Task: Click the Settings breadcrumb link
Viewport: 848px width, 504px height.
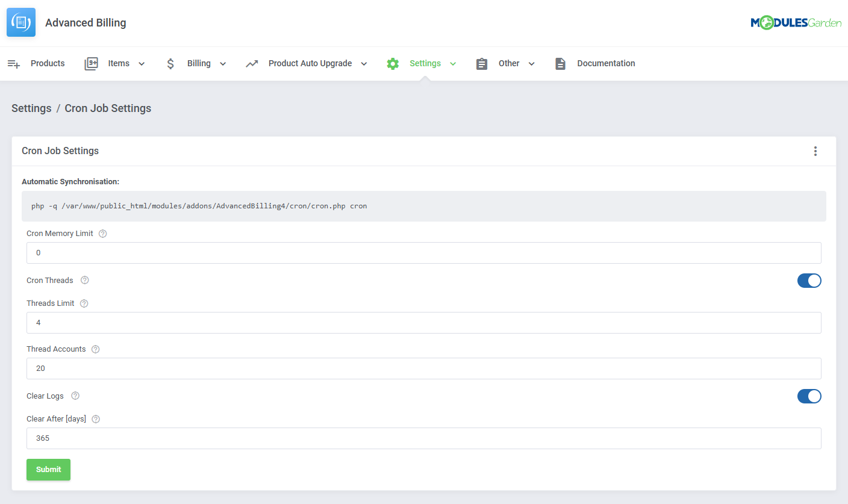Action: (x=31, y=108)
